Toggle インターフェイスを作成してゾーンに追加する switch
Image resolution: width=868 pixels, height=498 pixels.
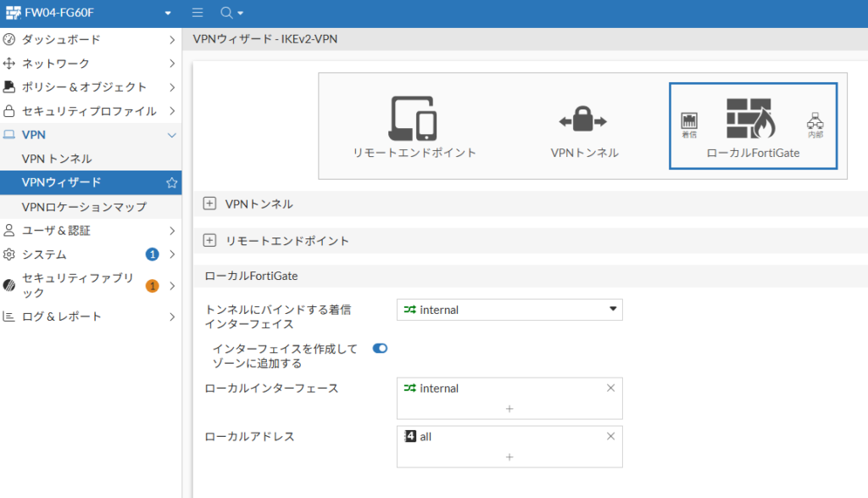[380, 349]
